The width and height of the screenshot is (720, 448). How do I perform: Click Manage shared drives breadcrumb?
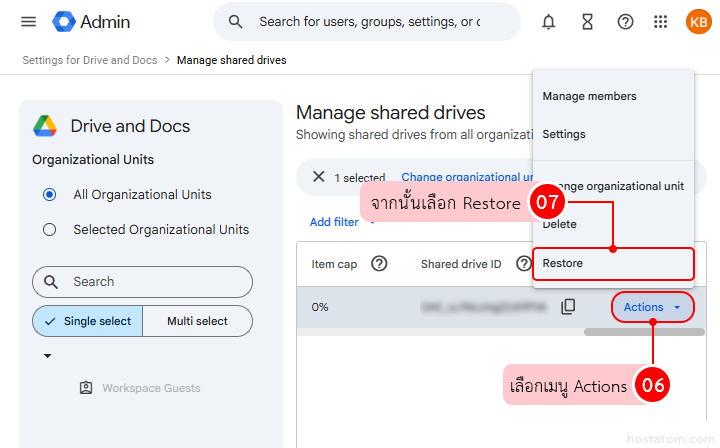(231, 60)
